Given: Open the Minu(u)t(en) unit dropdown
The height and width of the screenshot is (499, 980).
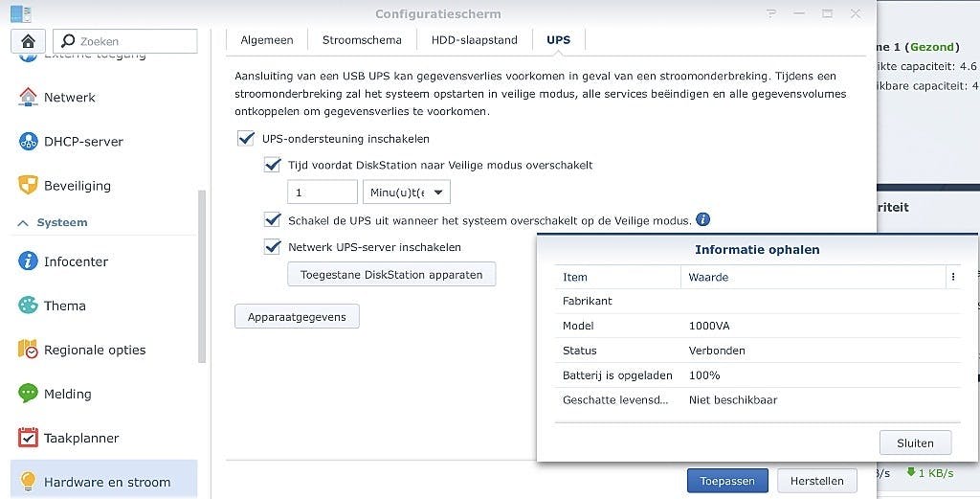Looking at the screenshot, I should click(406, 193).
